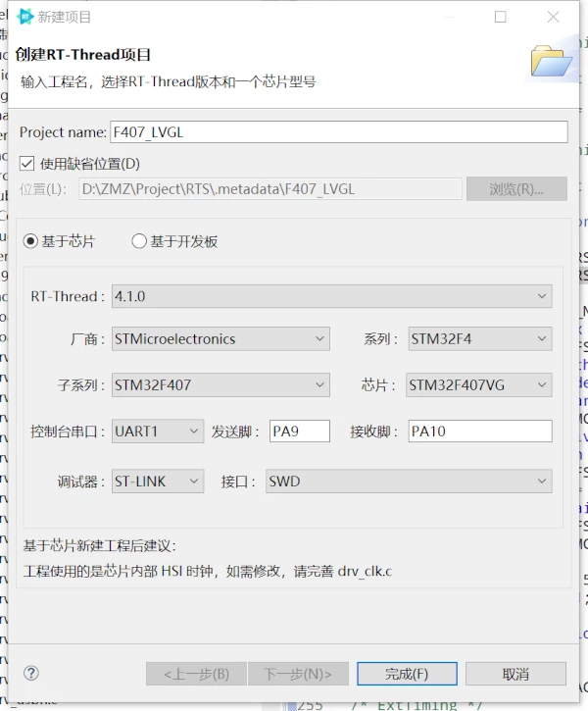Open the 接口 SWD dropdown

409,482
